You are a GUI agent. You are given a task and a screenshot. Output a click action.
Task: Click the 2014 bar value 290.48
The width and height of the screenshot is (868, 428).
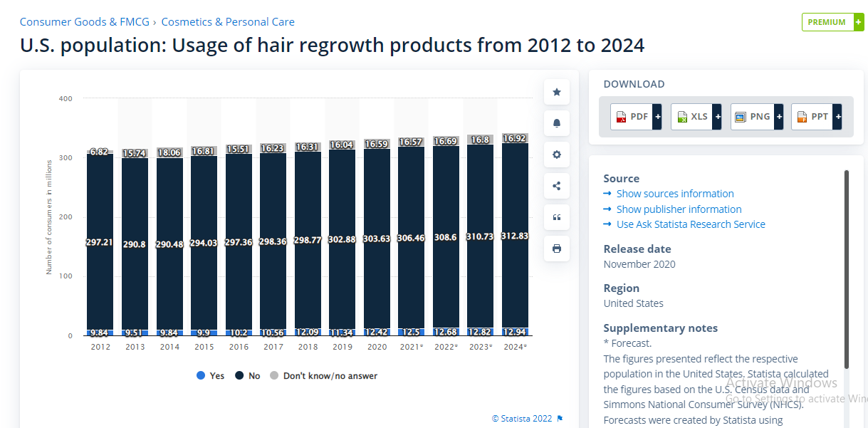pos(169,244)
